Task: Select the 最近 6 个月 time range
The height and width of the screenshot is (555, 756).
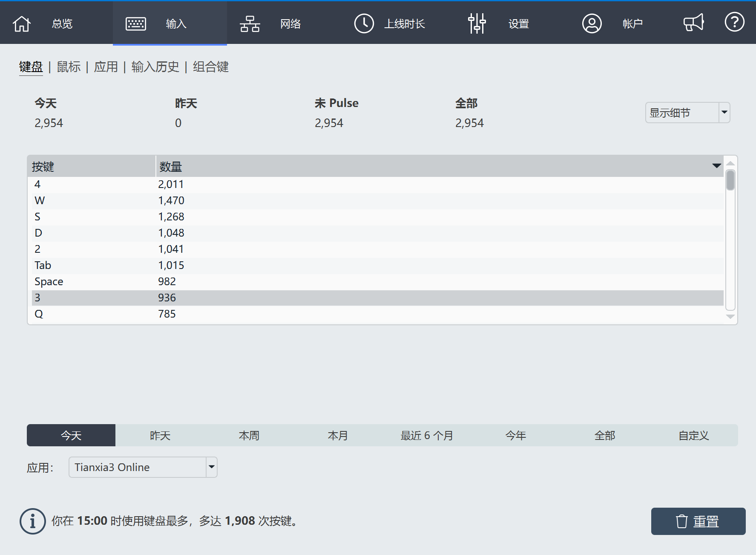Action: click(x=427, y=435)
